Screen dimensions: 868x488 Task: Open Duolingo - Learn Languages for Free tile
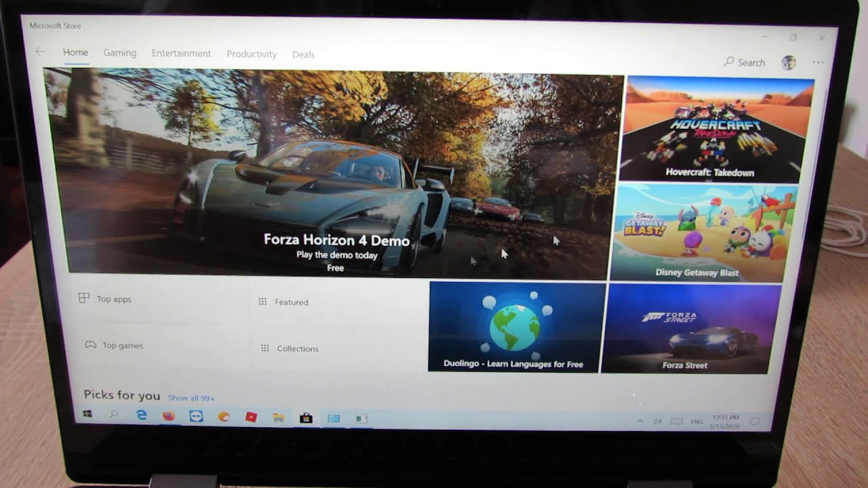point(516,327)
